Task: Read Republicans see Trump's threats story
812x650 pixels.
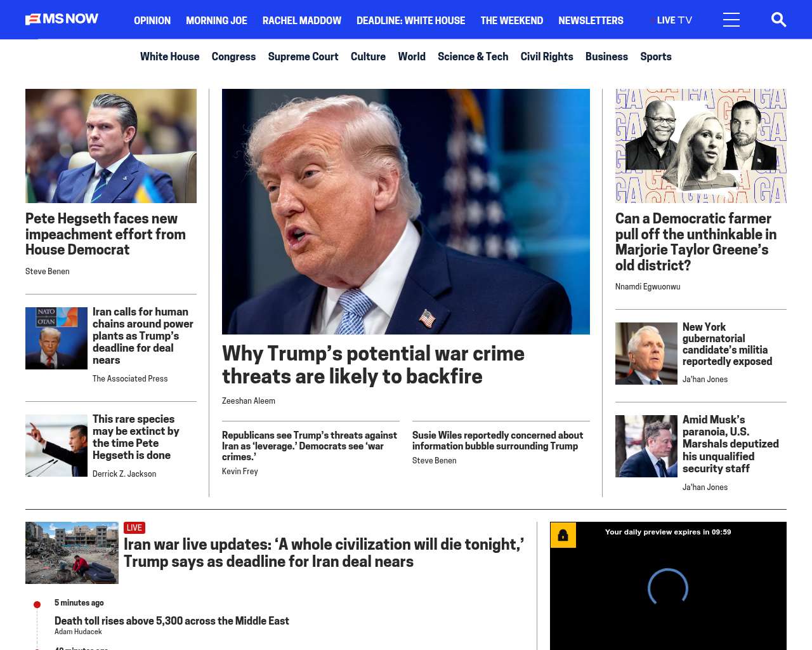Action: (x=310, y=446)
